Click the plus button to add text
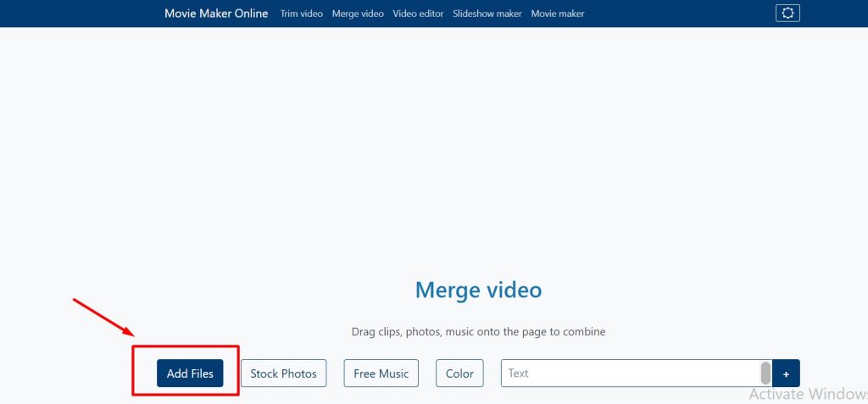The height and width of the screenshot is (404, 868). click(x=786, y=374)
